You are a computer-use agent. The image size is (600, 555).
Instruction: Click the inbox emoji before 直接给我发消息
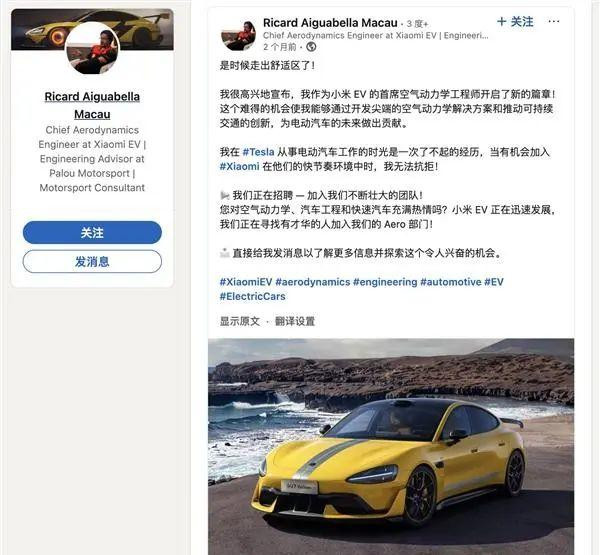(x=225, y=253)
